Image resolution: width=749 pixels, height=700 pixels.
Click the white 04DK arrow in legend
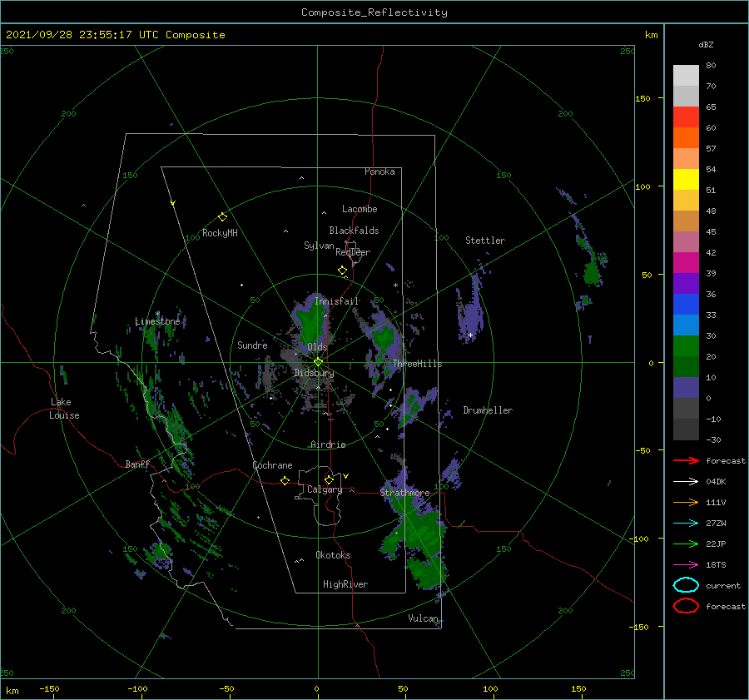pos(686,481)
